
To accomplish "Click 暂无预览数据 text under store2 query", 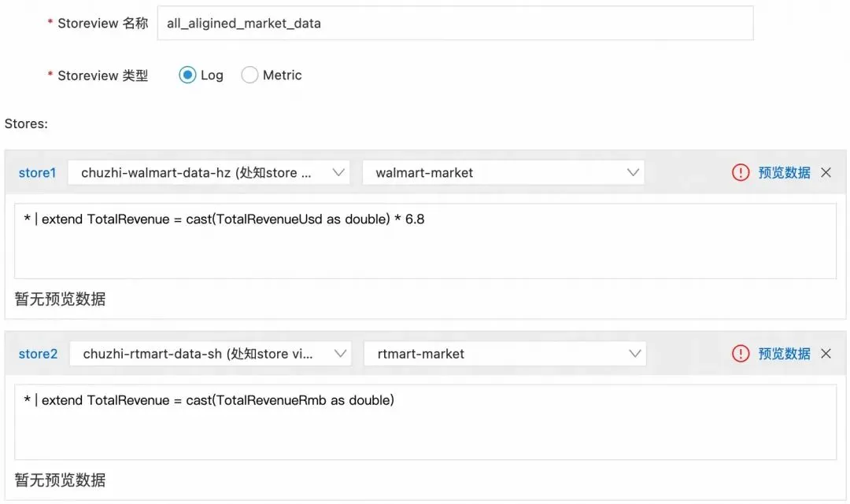I will pos(60,480).
